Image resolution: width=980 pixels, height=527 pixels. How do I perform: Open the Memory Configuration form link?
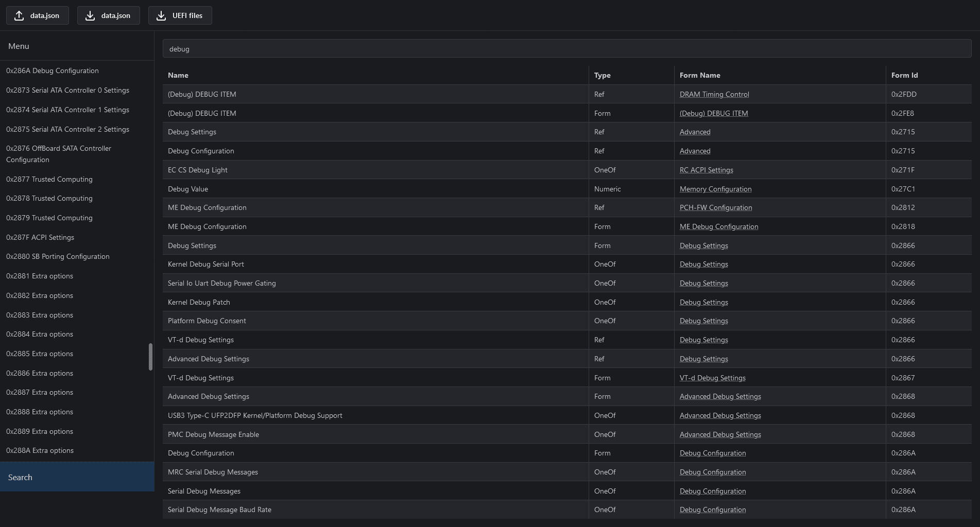click(715, 189)
